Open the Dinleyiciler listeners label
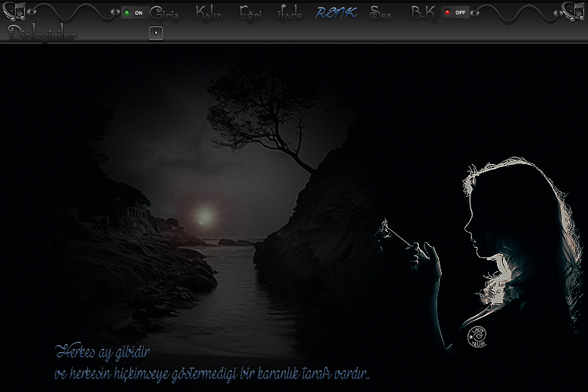Viewport: 588px width, 392px height. pyautogui.click(x=42, y=34)
